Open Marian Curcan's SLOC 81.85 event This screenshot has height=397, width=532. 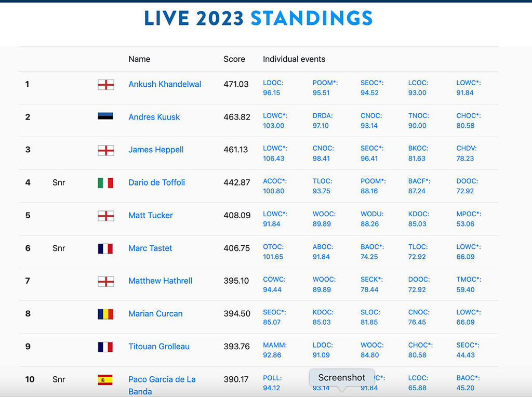pyautogui.click(x=370, y=317)
